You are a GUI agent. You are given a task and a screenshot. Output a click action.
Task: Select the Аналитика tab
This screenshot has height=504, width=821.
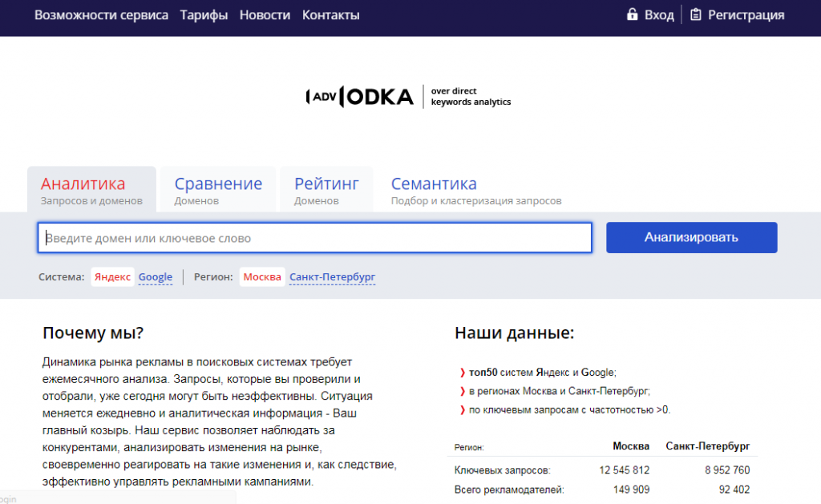pos(91,189)
